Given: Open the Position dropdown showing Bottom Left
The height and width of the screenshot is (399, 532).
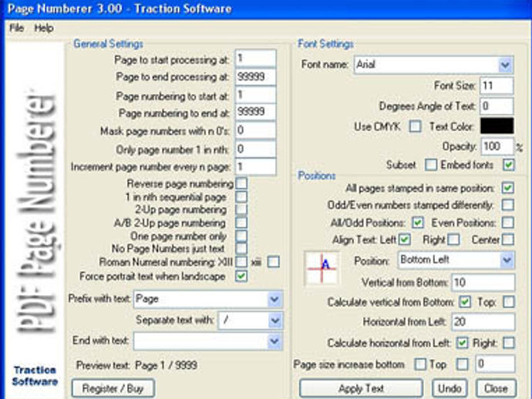Looking at the screenshot, I should [x=507, y=260].
